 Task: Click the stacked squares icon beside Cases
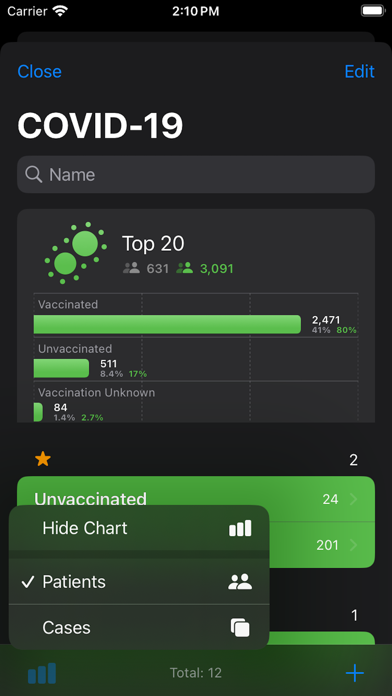tap(240, 628)
